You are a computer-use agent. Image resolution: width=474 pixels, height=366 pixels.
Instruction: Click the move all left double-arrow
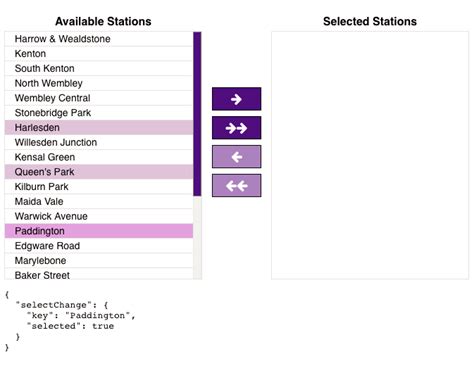coord(236,185)
